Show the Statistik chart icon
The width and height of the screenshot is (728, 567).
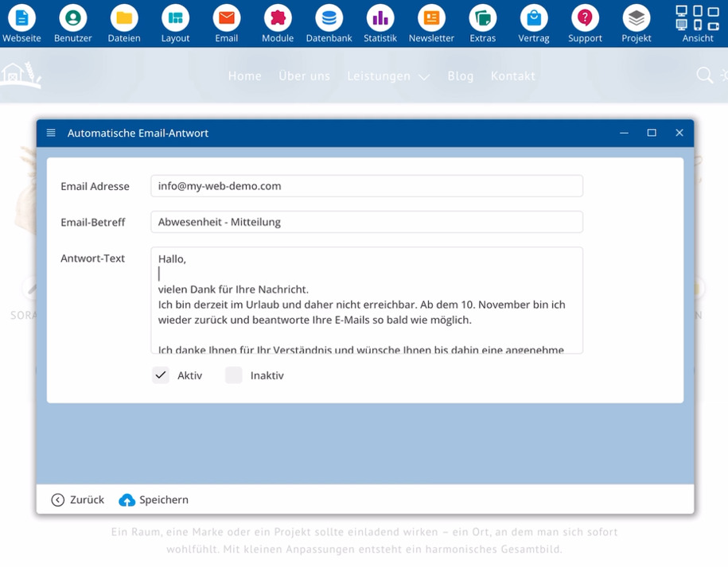[380, 17]
